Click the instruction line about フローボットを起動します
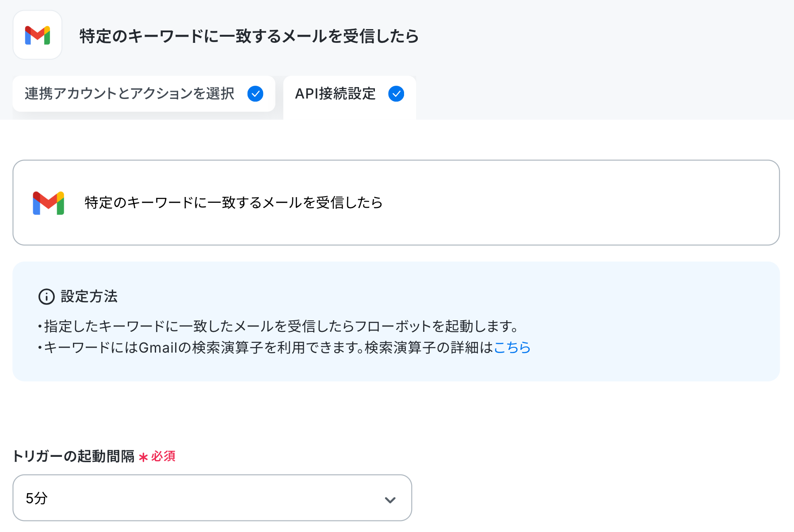794x532 pixels. click(279, 327)
